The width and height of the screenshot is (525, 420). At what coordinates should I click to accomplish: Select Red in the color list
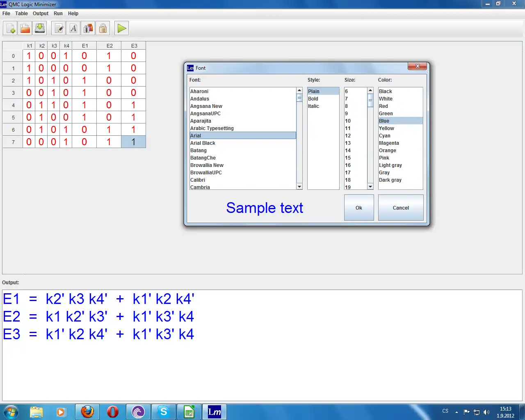coord(400,106)
